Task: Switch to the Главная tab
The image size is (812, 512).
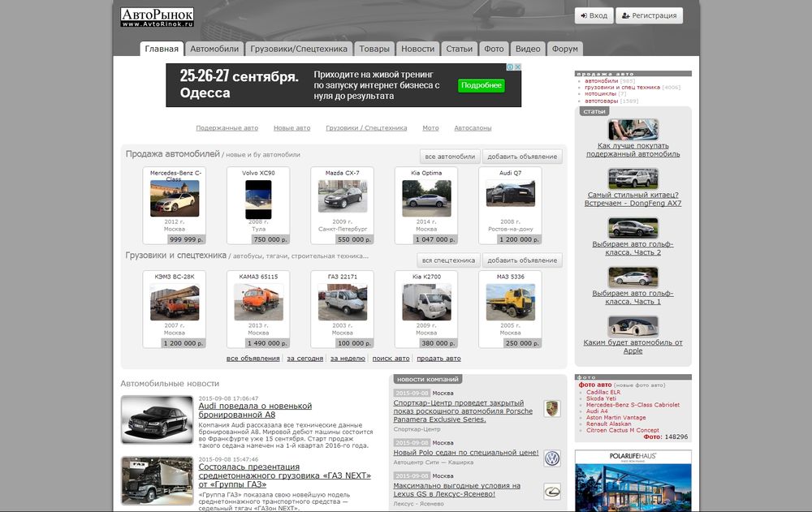Action: [162, 49]
